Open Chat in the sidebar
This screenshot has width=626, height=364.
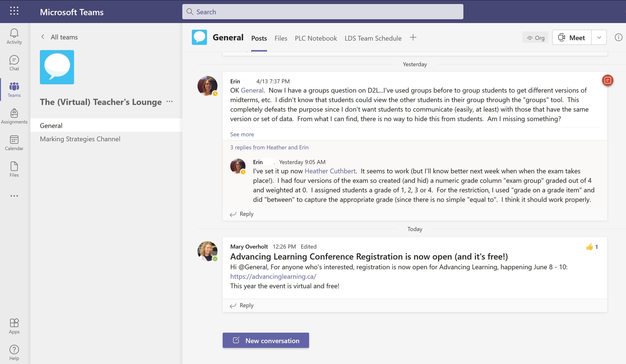tap(14, 63)
